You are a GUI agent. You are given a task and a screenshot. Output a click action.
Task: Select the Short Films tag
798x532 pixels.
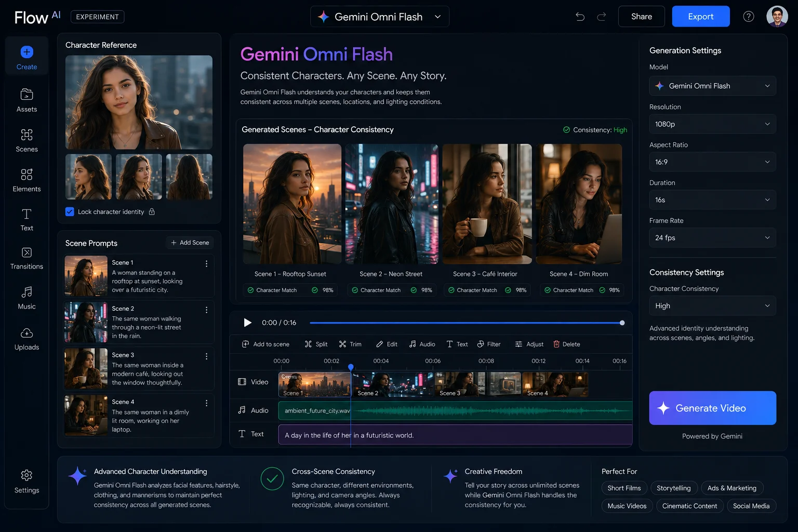click(624, 488)
